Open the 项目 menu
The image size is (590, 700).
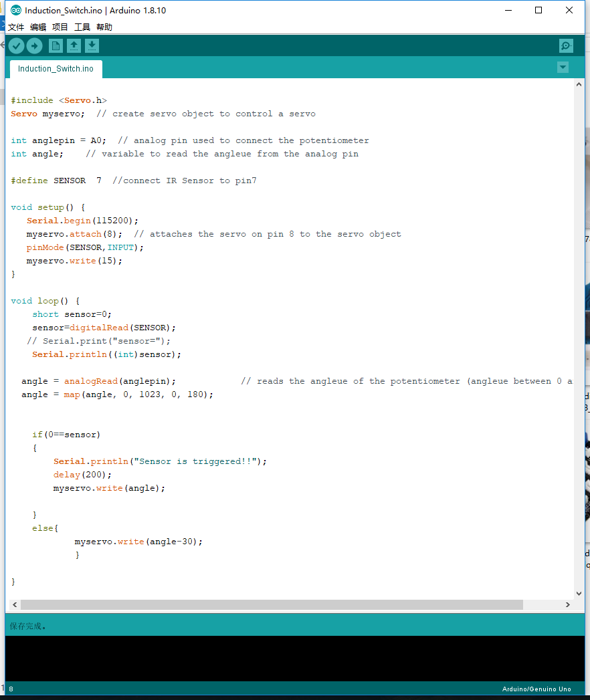pyautogui.click(x=60, y=27)
